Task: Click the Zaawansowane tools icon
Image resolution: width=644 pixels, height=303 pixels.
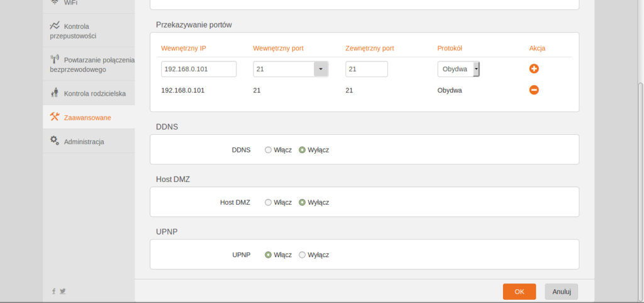Action: pyautogui.click(x=55, y=117)
